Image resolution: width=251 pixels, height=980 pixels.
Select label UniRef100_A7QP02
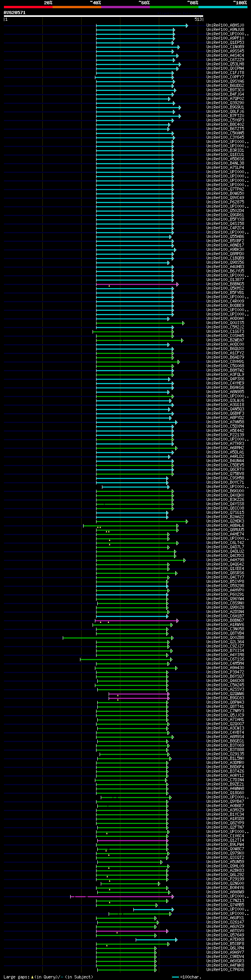225,99
